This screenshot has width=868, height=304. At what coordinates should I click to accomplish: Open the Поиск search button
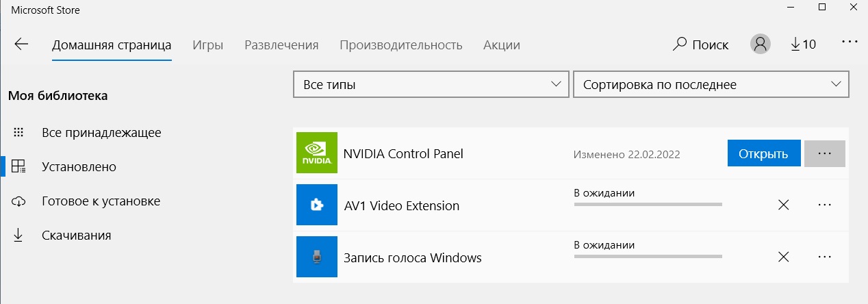(701, 45)
